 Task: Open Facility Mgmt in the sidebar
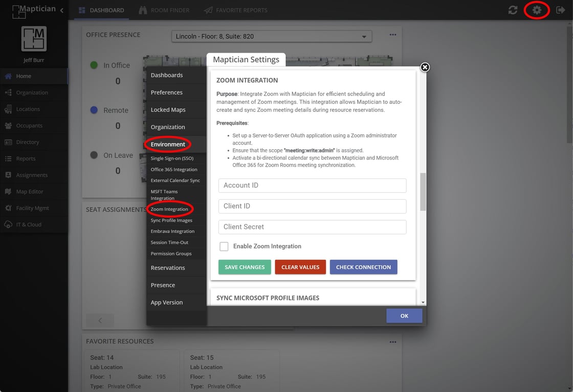[x=32, y=208]
